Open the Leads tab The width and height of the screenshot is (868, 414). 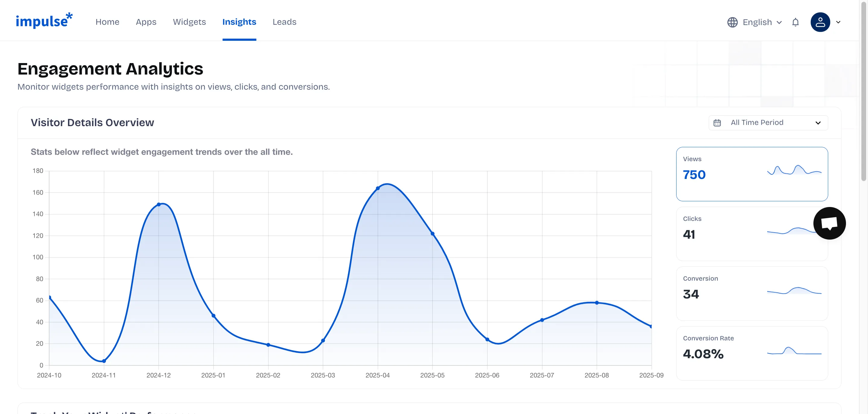(284, 22)
